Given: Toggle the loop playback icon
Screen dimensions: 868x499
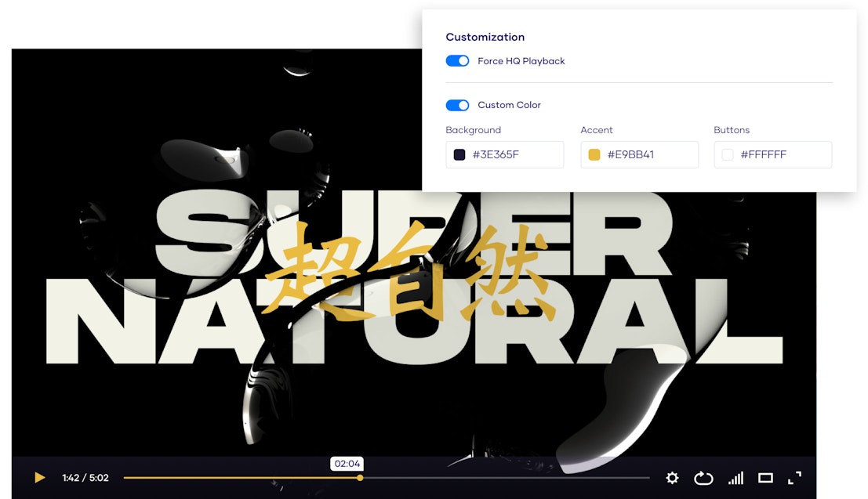Looking at the screenshot, I should (703, 478).
